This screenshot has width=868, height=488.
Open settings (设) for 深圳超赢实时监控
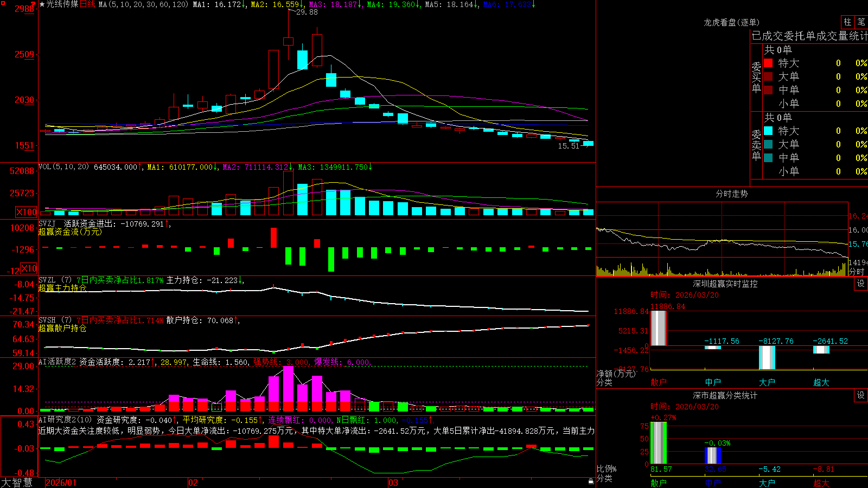(861, 284)
